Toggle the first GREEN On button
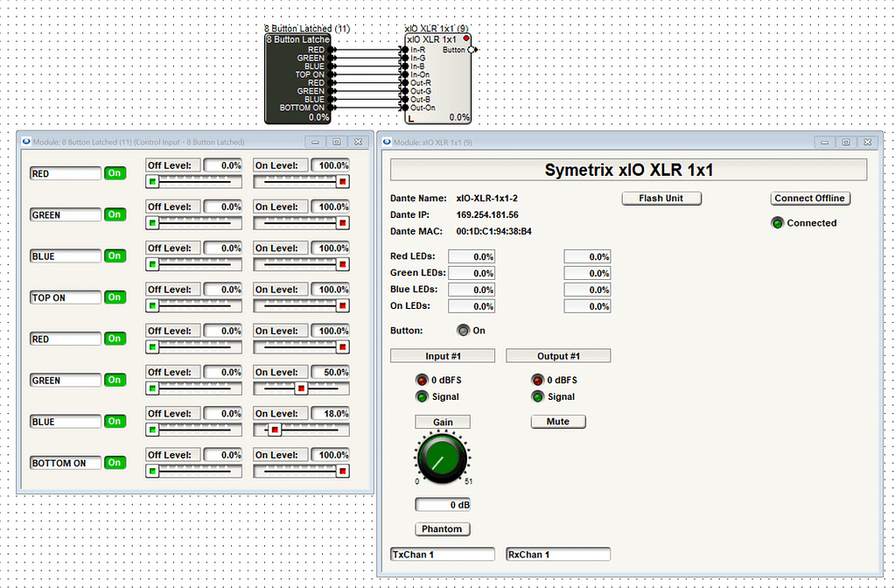Image resolution: width=895 pixels, height=588 pixels. (x=115, y=214)
